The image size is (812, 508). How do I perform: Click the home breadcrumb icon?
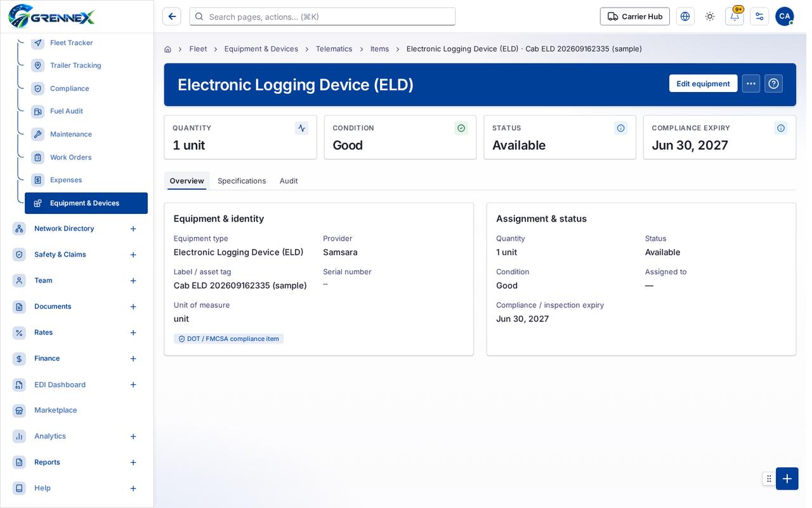pyautogui.click(x=167, y=49)
